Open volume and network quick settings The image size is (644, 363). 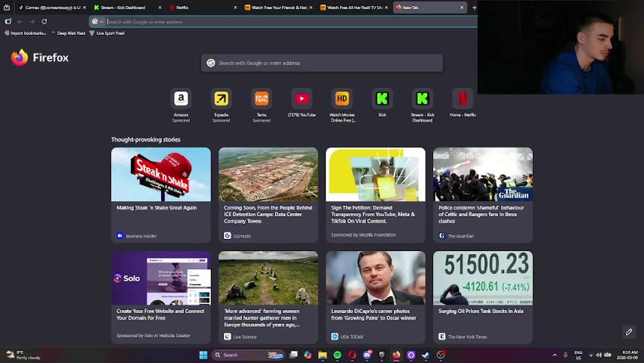600,355
